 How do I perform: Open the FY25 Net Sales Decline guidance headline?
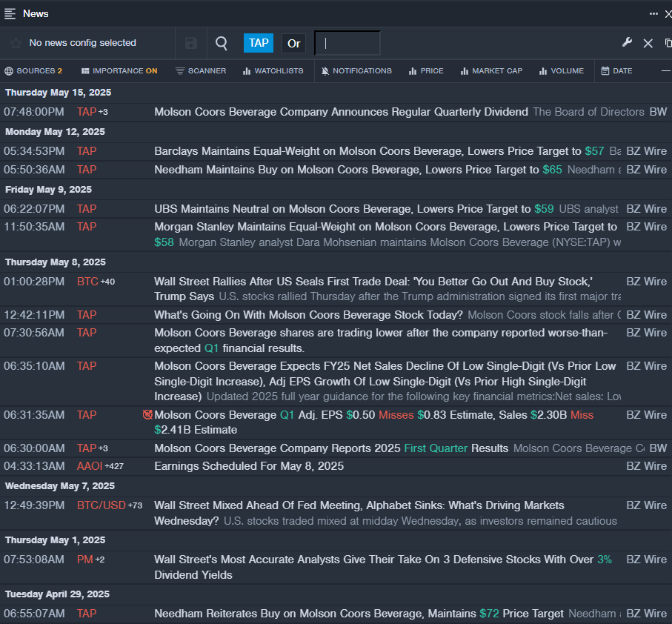tap(385, 381)
